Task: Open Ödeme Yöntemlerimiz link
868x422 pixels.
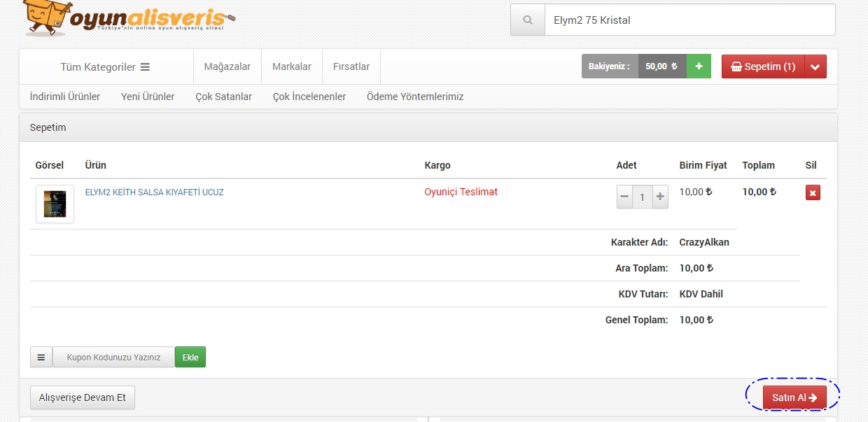Action: [415, 97]
